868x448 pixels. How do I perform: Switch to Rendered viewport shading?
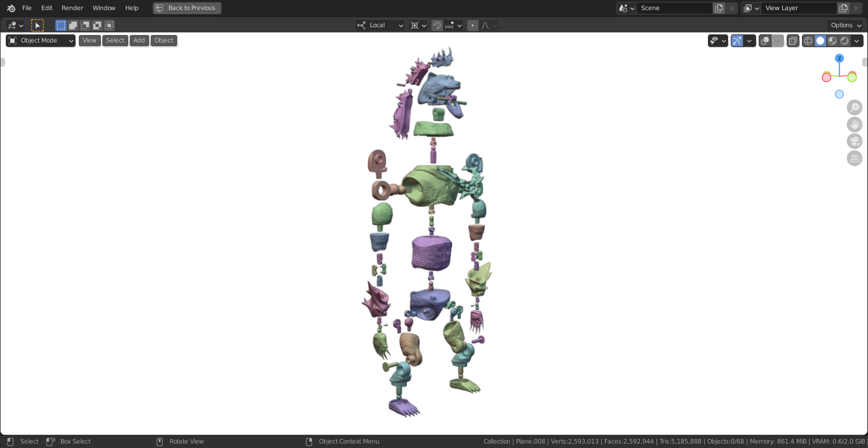tap(844, 41)
